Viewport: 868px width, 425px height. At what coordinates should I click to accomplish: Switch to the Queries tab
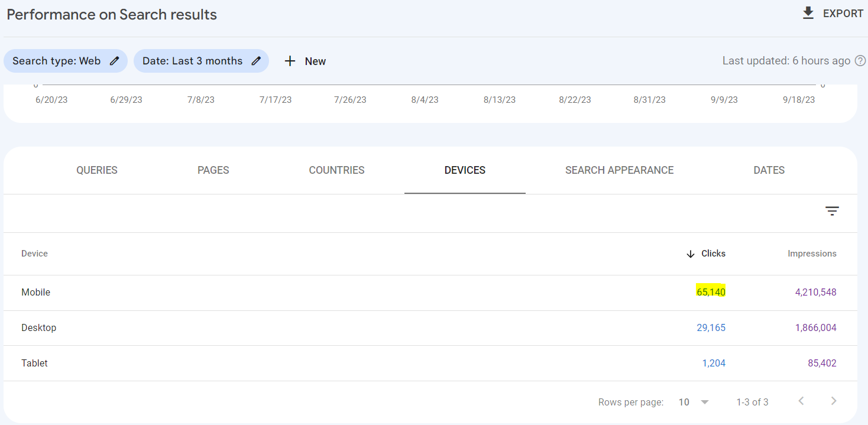(x=97, y=170)
